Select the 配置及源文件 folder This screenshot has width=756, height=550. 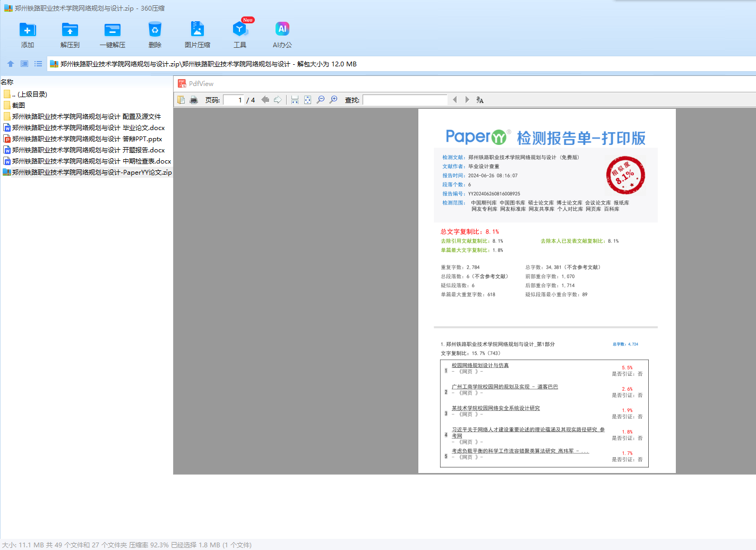pos(82,116)
